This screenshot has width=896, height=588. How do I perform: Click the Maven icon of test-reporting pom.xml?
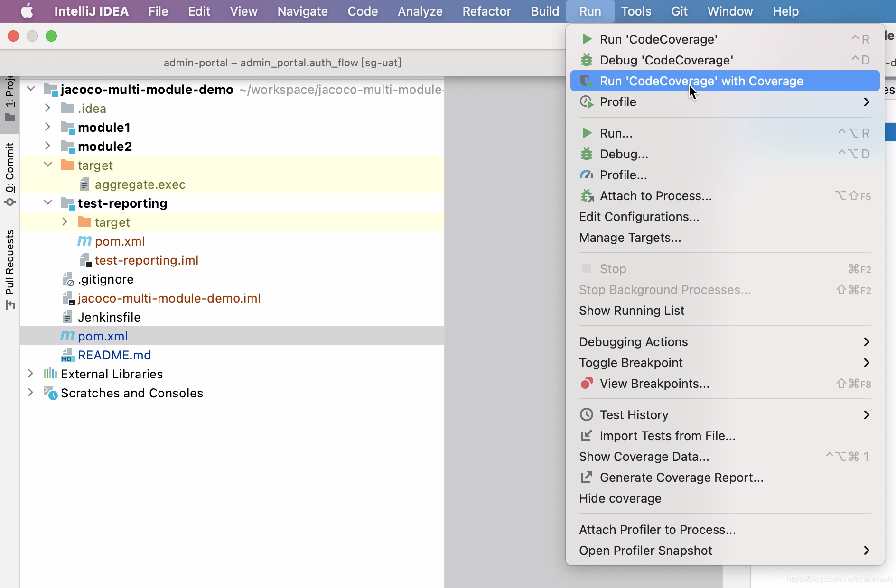click(84, 241)
